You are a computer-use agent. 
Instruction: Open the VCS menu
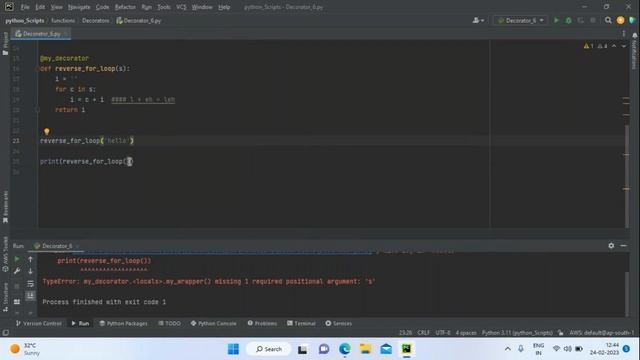coord(181,7)
